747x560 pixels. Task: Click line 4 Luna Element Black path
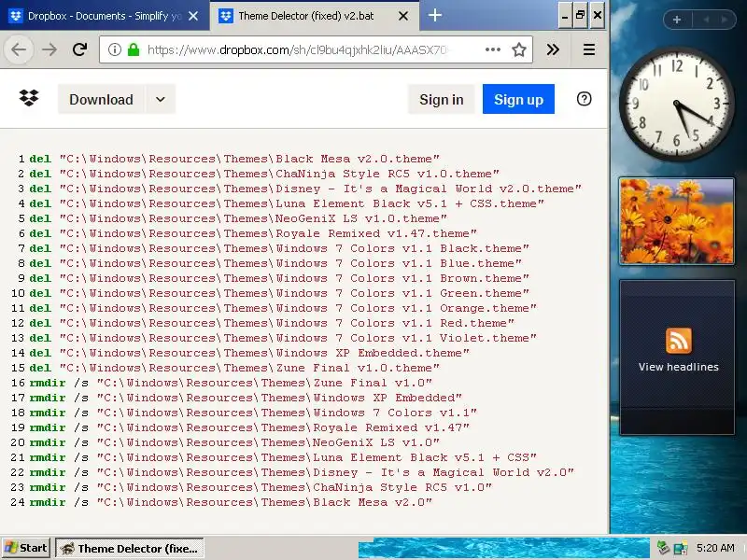point(302,203)
